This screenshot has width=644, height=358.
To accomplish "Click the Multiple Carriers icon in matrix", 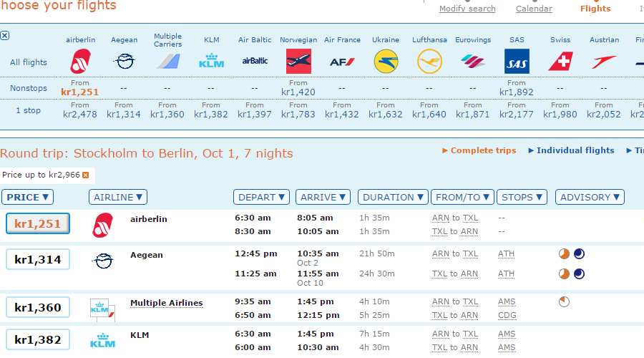I will point(167,62).
